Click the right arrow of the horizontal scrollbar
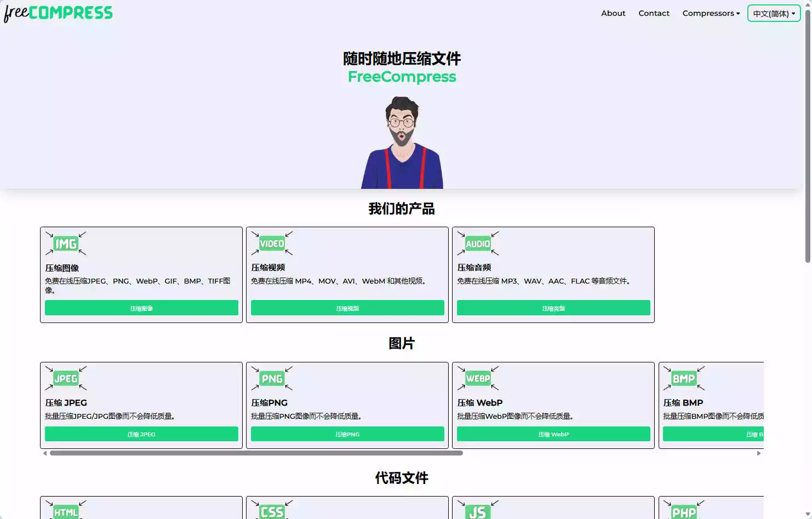This screenshot has height=519, width=812. tap(759, 453)
